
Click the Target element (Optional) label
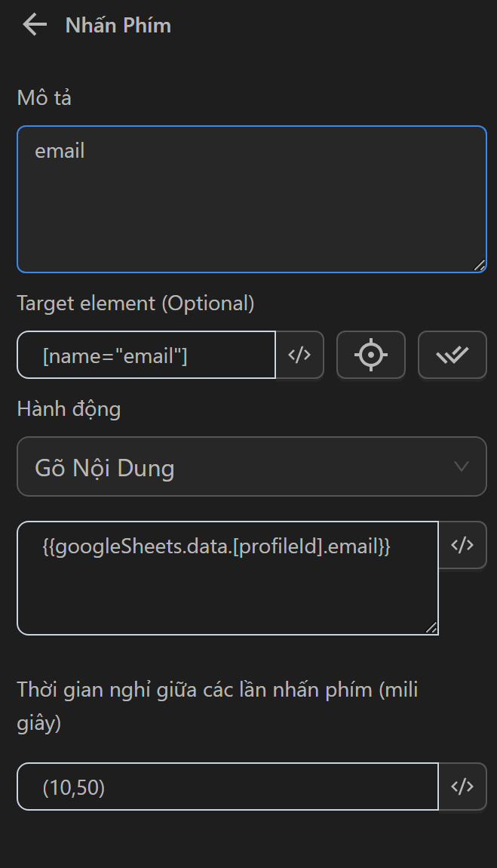[x=136, y=303]
